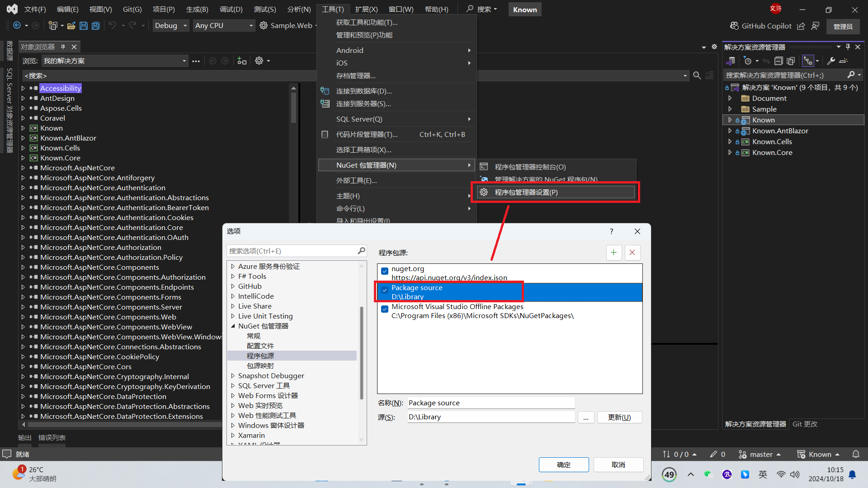Viewport: 868px width, 488px height.
Task: Pin the Solution Explorer panel
Action: (848, 47)
